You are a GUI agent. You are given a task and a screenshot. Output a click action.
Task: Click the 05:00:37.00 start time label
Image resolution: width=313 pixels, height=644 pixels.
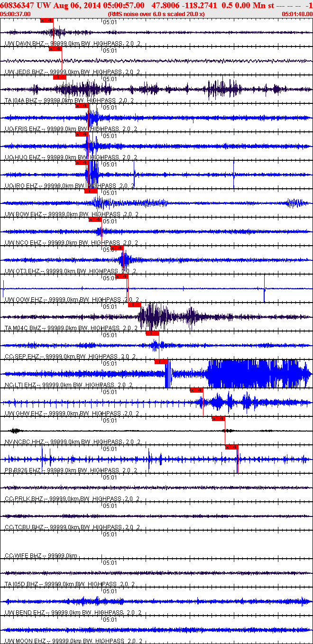point(15,14)
